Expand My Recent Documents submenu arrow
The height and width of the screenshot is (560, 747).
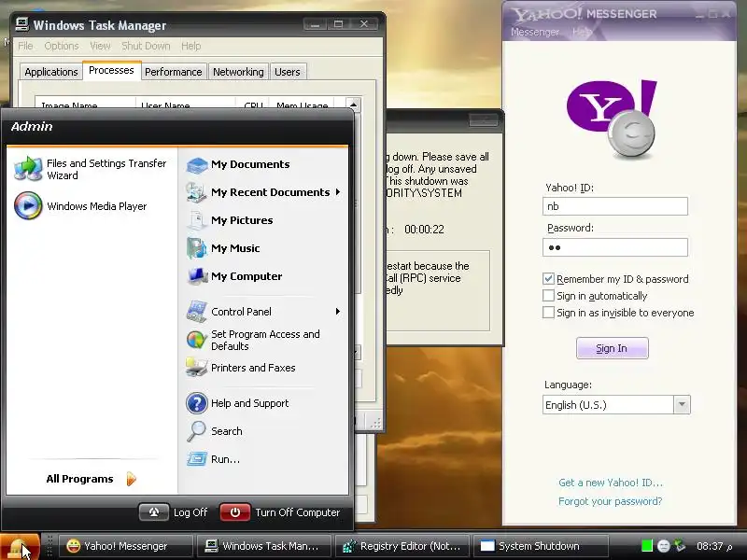pyautogui.click(x=338, y=192)
